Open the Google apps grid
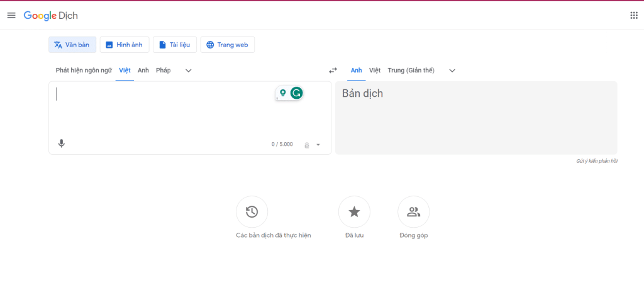The height and width of the screenshot is (290, 644). pos(634,16)
